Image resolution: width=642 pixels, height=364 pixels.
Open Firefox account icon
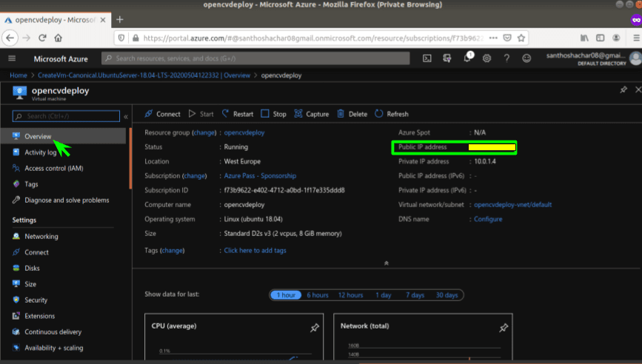point(616,38)
